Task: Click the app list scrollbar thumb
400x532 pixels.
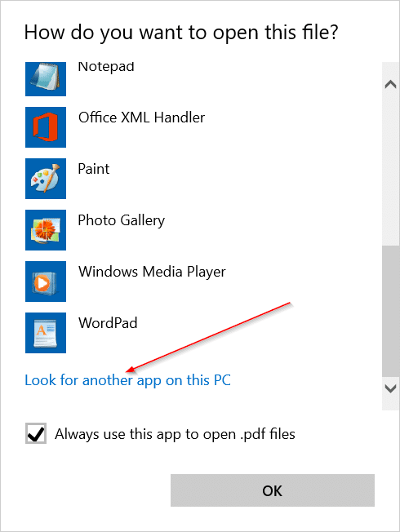Action: 390,311
